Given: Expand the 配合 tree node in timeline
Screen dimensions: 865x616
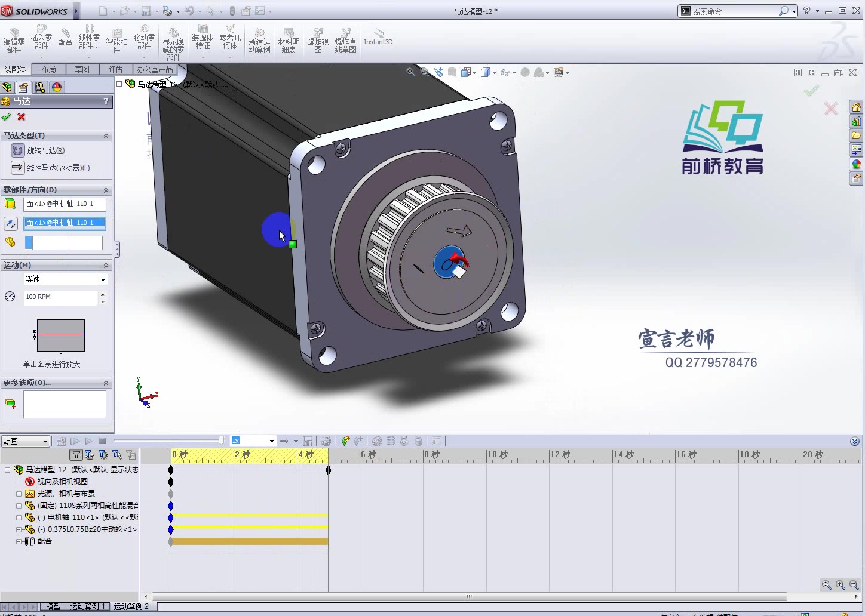Looking at the screenshot, I should (x=19, y=541).
